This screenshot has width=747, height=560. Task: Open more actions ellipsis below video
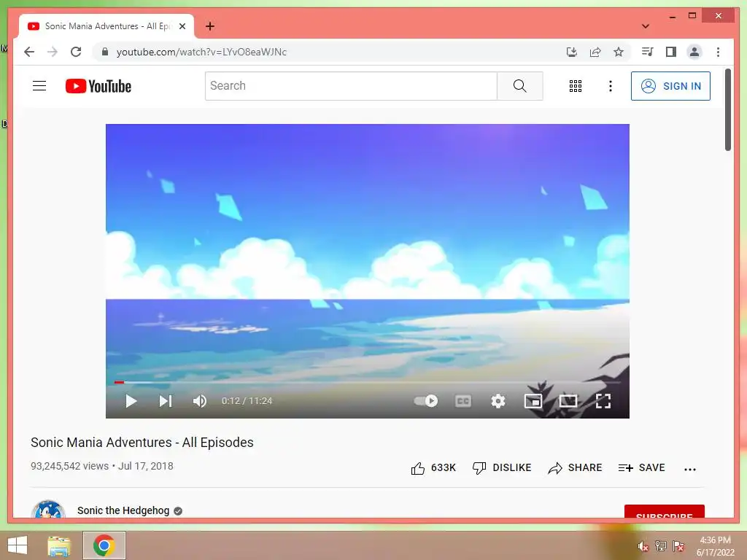pos(690,469)
